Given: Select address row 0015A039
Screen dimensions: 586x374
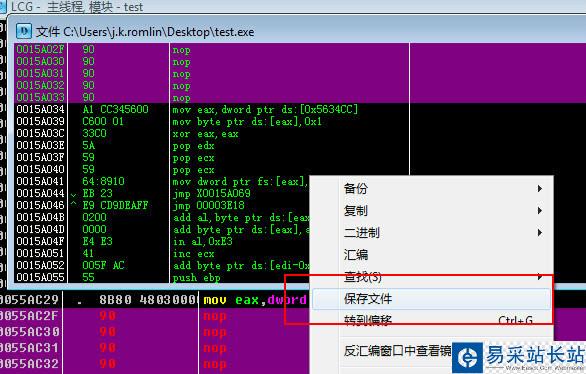Looking at the screenshot, I should 40,121.
